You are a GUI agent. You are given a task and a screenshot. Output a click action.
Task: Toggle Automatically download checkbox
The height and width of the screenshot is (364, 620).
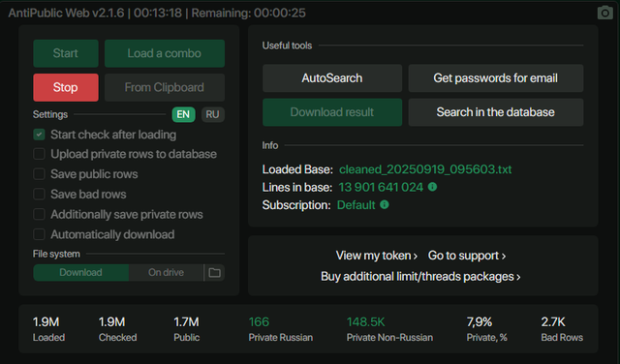point(39,234)
